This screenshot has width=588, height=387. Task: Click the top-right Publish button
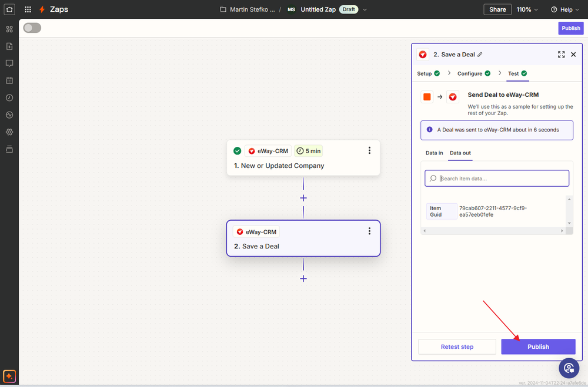(571, 28)
